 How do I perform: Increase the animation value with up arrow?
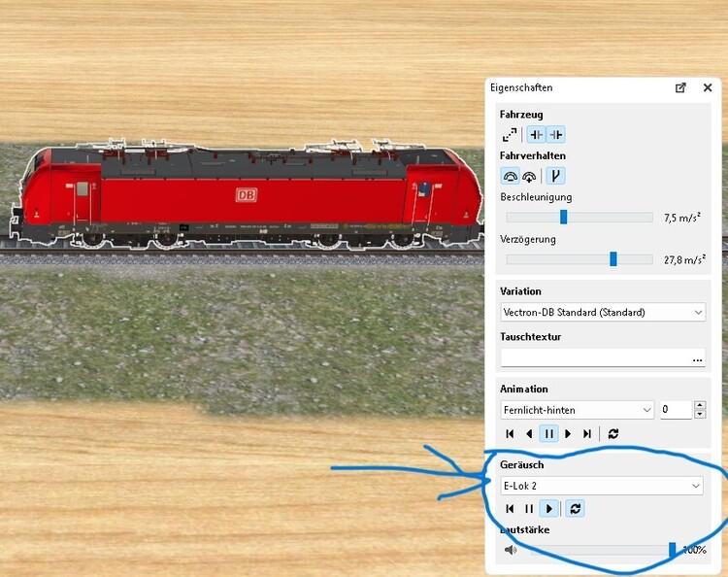point(700,405)
